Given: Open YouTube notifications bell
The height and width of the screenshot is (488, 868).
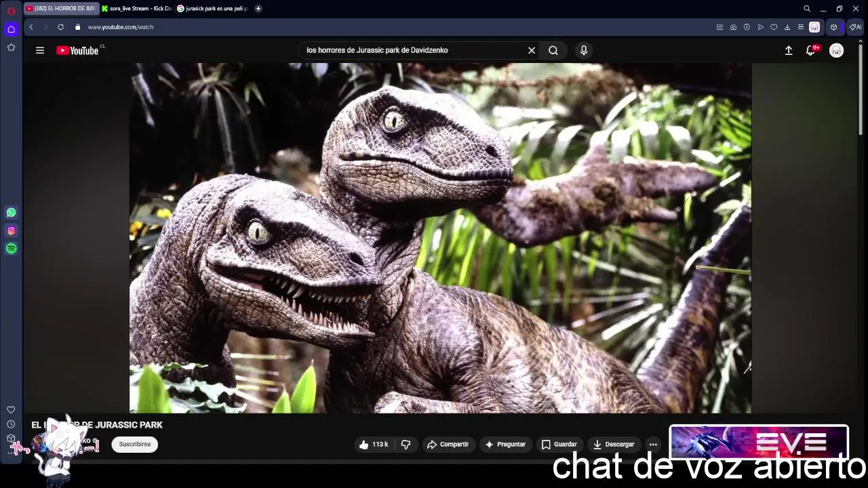Looking at the screenshot, I should [x=811, y=50].
